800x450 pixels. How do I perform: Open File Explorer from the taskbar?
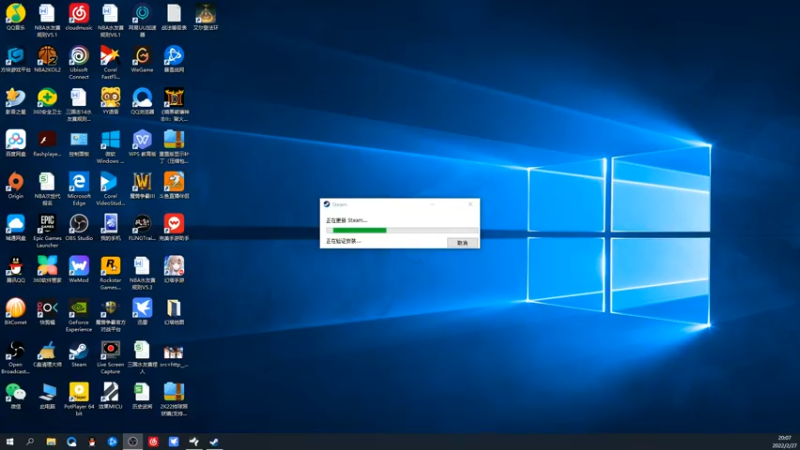(51, 441)
